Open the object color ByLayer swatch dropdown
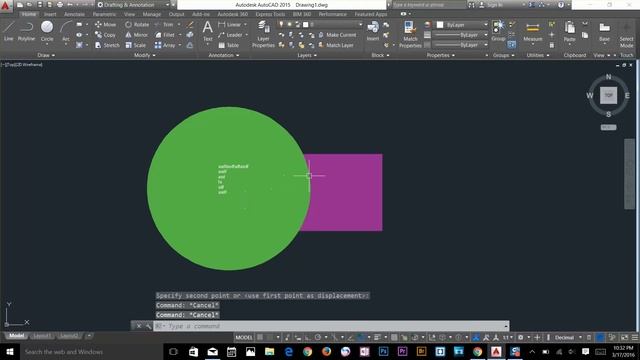The width and height of the screenshot is (640, 360). 462,24
